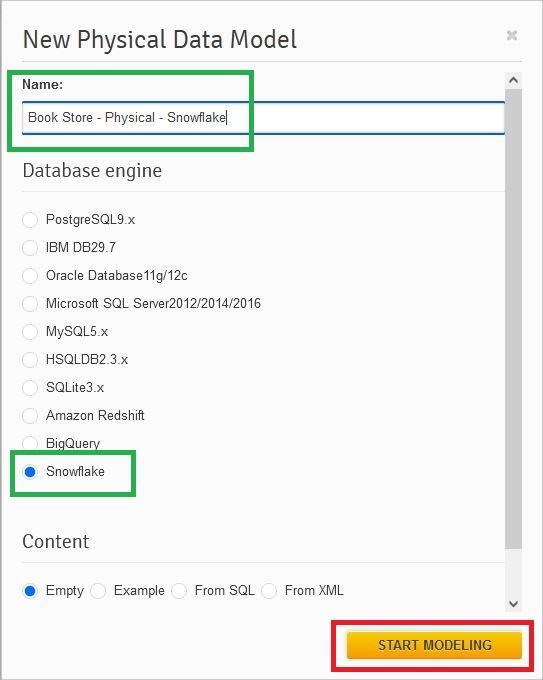Select SQLite3.x database engine
Image resolution: width=543 pixels, height=680 pixels.
pos(30,387)
